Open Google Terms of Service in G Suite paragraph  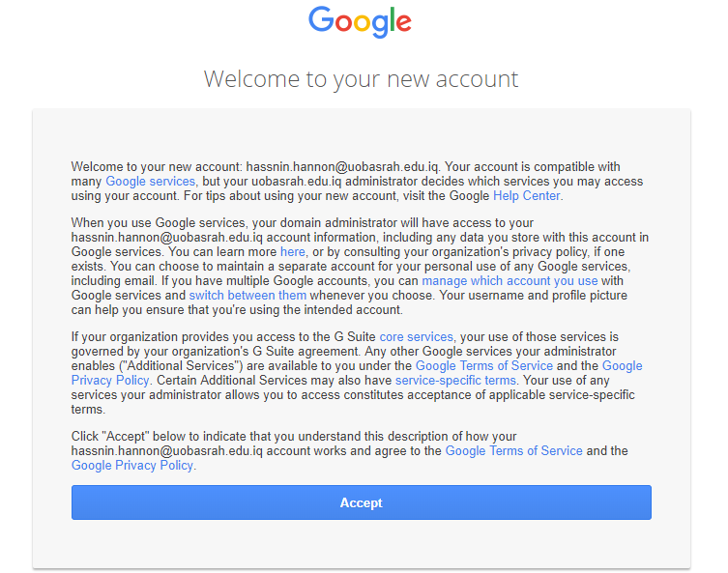coord(484,366)
